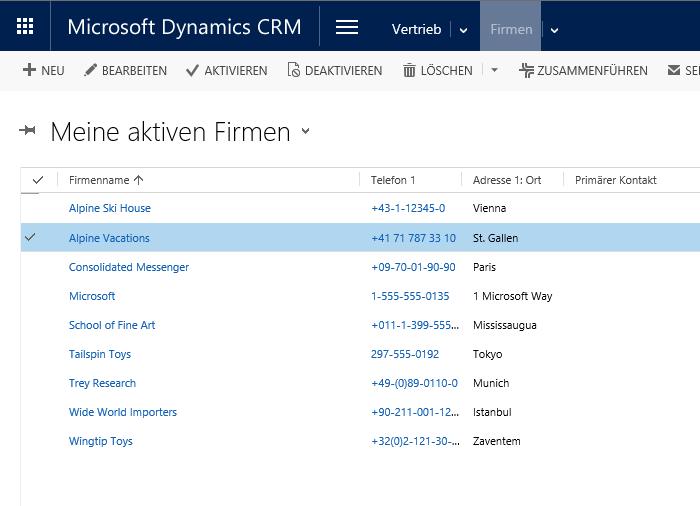The height and width of the screenshot is (506, 700).
Task: Open the Wingtip Toys phone number link
Action: pos(414,441)
